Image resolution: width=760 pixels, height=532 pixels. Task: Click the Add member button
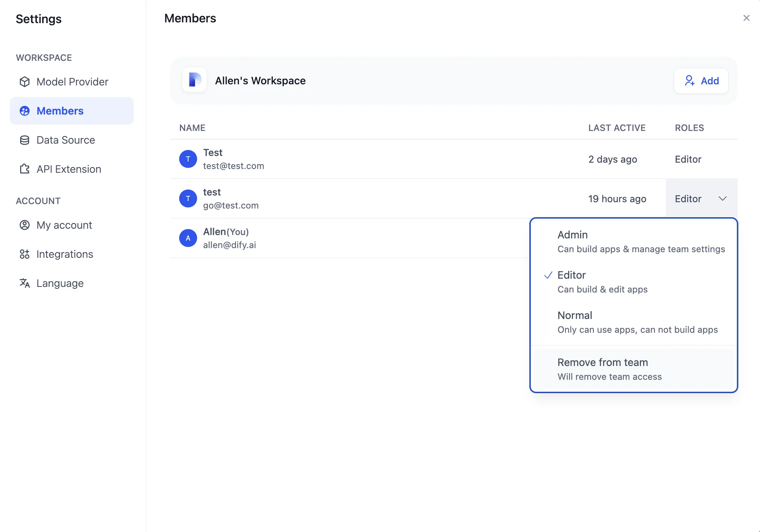701,81
